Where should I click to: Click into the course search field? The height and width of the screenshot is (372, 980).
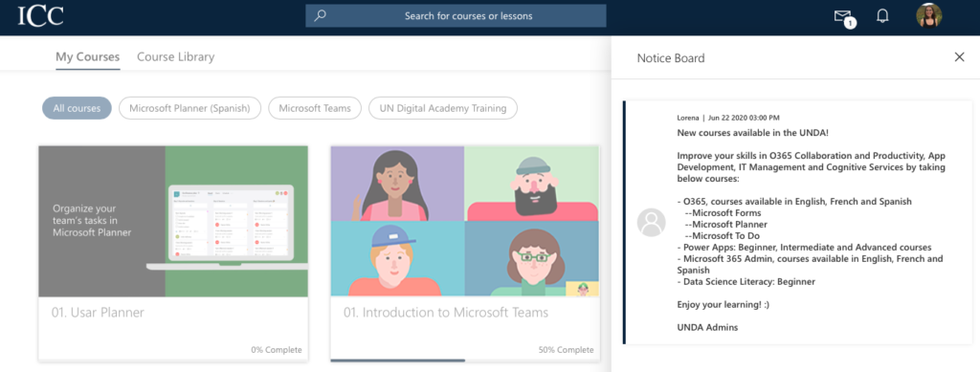pos(456,16)
